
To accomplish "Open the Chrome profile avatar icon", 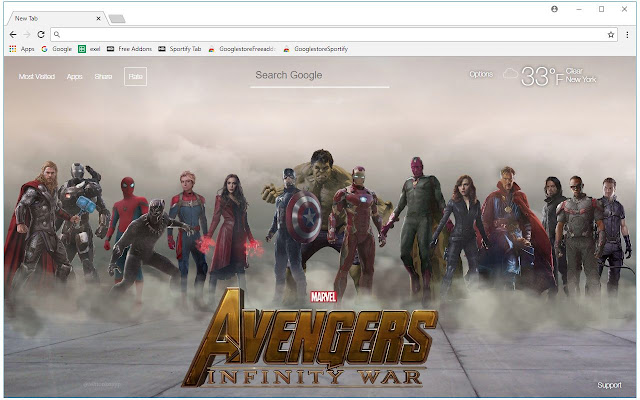I will (x=554, y=9).
